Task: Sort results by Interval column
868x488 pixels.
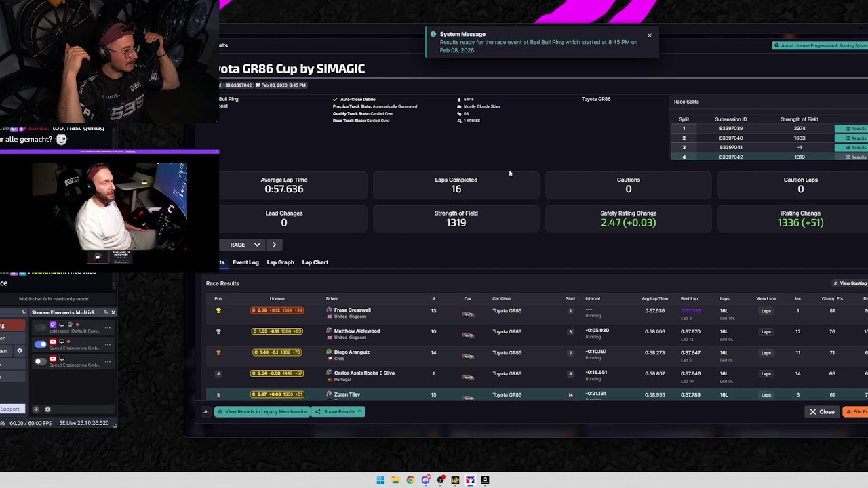Action: point(593,298)
